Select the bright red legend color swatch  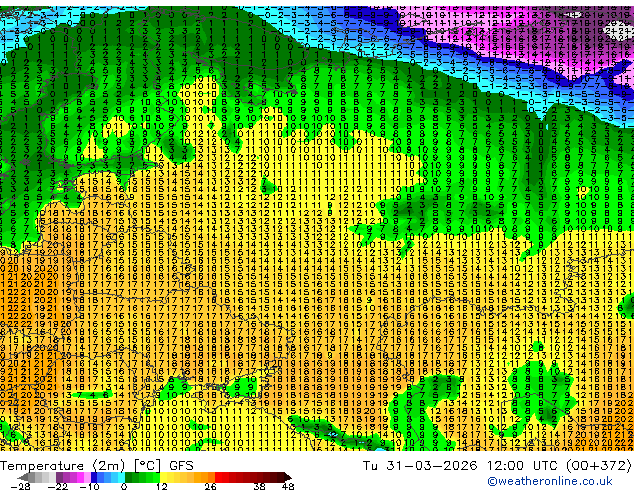(218, 477)
